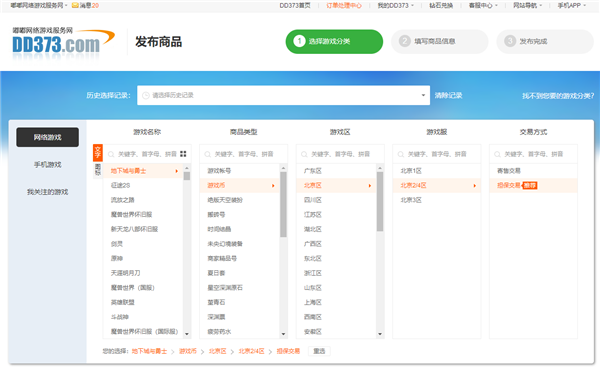Click 北京区 in the selection breadcrumb
Viewport: 600px width, 370px height.
[x=217, y=351]
